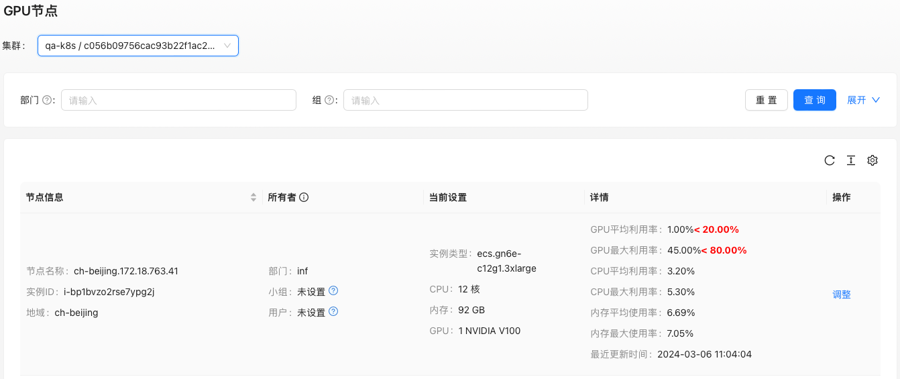Click the 当前设置 column header
Viewport: 900px width, 379px height.
click(448, 198)
